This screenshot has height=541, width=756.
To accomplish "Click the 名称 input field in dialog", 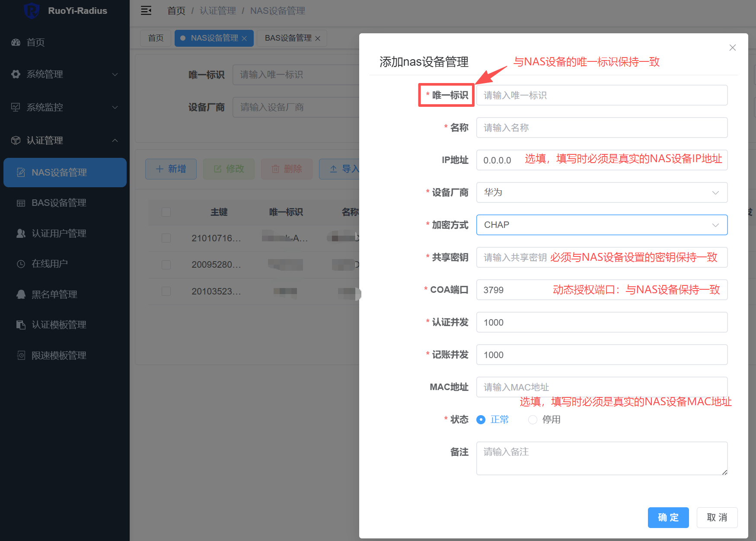I will pos(601,128).
